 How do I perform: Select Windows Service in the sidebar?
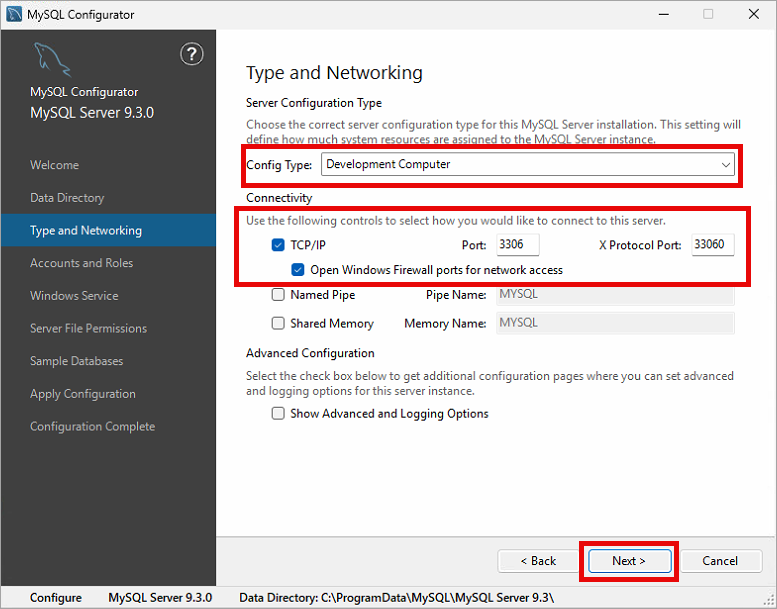click(74, 296)
